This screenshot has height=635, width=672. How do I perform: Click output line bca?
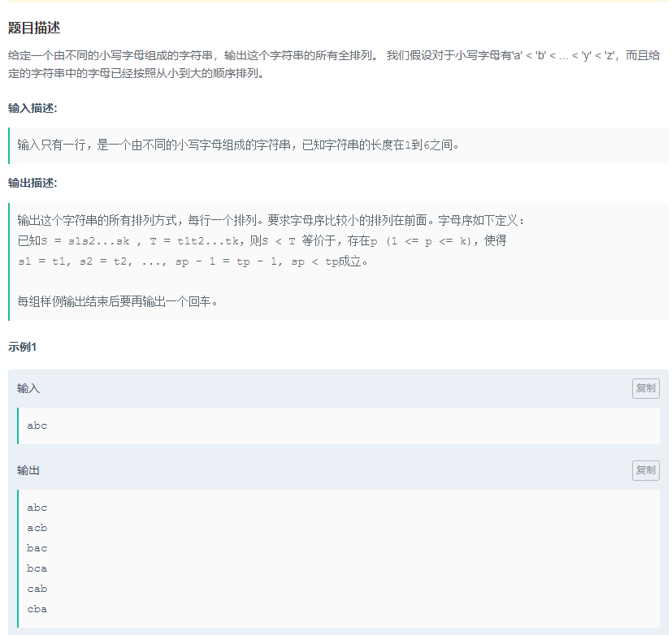pyautogui.click(x=37, y=568)
